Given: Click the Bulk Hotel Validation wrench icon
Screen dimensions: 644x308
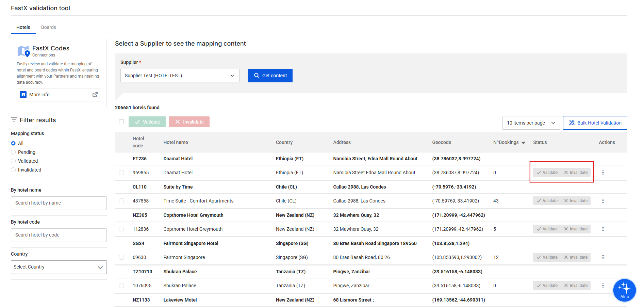Looking at the screenshot, I should point(571,123).
